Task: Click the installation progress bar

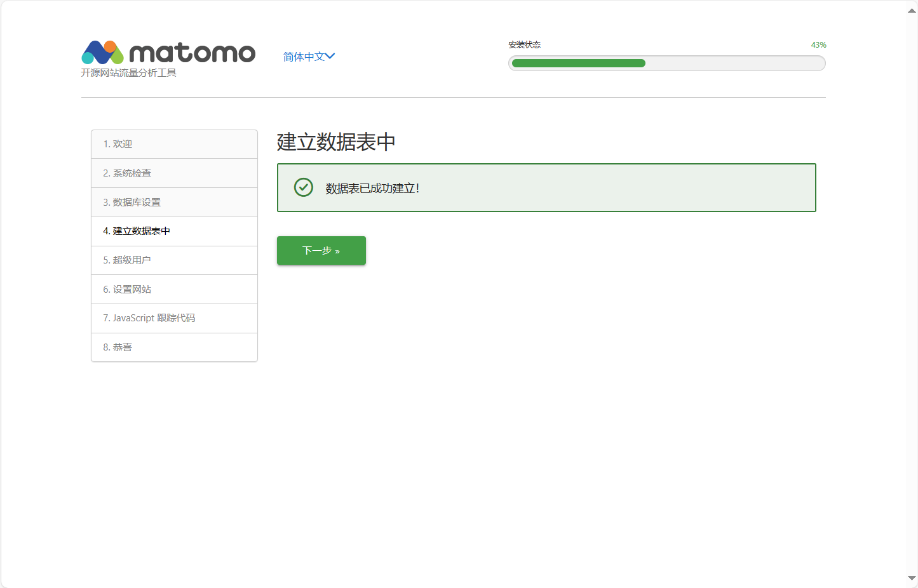Action: point(667,63)
